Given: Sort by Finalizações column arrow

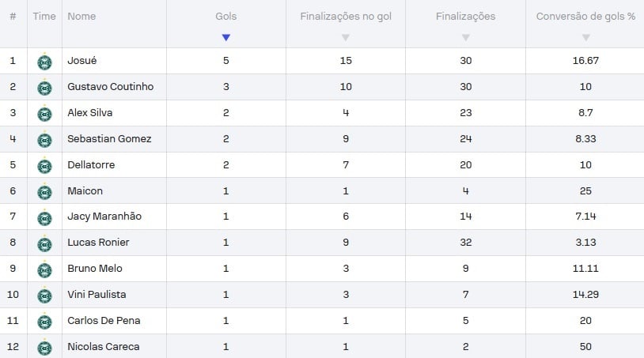Looking at the screenshot, I should tap(466, 37).
